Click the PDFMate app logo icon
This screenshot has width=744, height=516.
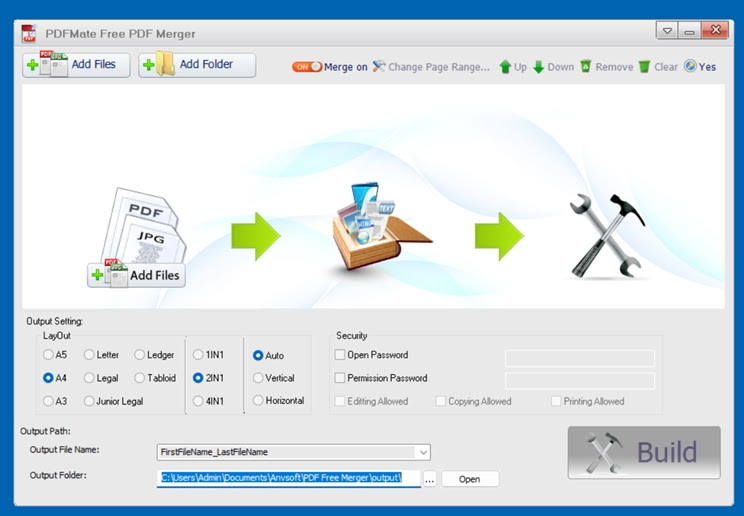point(29,34)
